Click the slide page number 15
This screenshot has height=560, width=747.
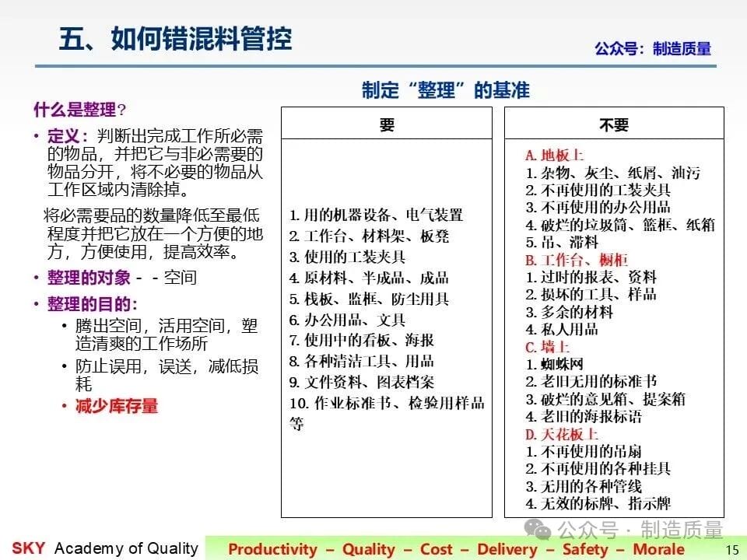(x=732, y=550)
